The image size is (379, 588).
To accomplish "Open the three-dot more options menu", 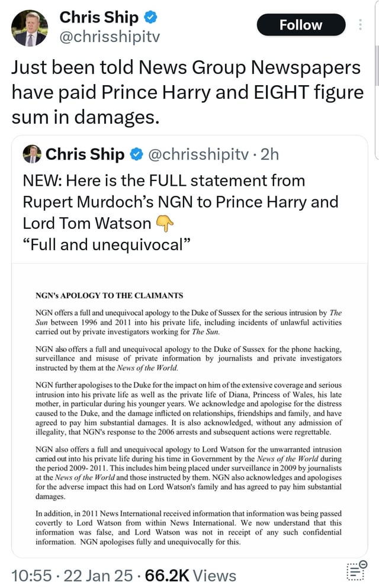I will coord(361,25).
